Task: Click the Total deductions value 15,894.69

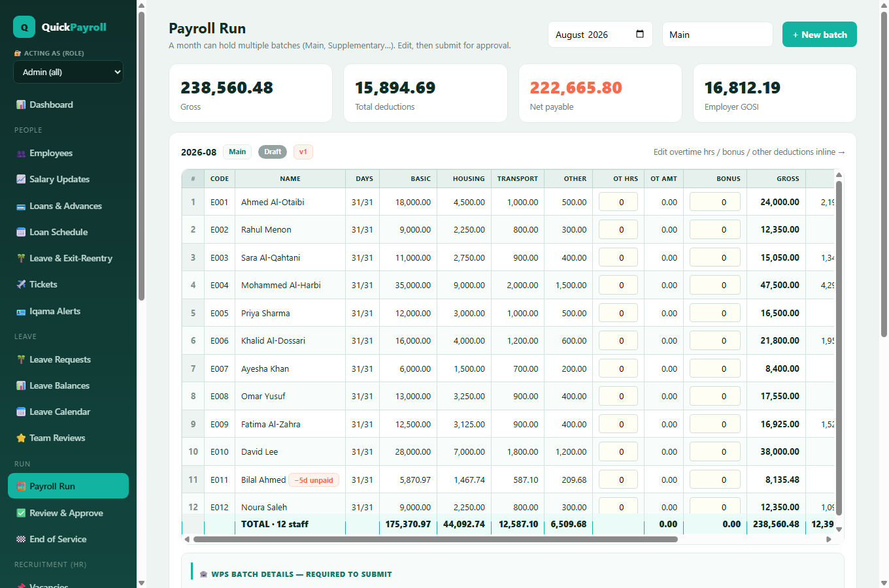Action: point(395,88)
